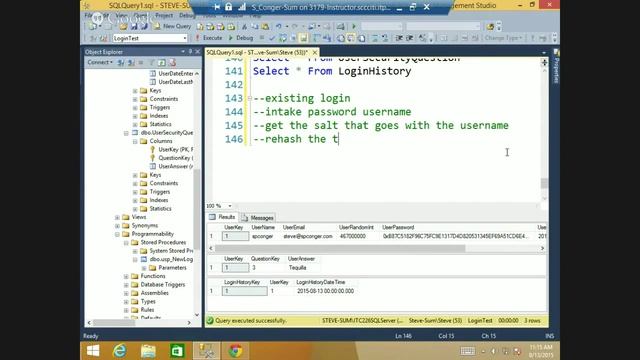This screenshot has height=360, width=640.
Task: Switch to the Messages tab
Action: 258,218
